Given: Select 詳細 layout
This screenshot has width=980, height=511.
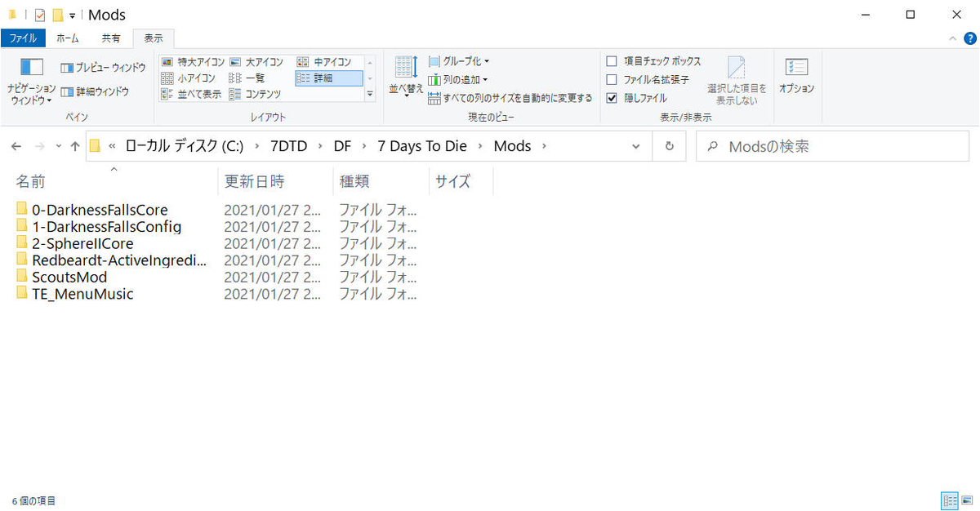Looking at the screenshot, I should click(x=328, y=78).
